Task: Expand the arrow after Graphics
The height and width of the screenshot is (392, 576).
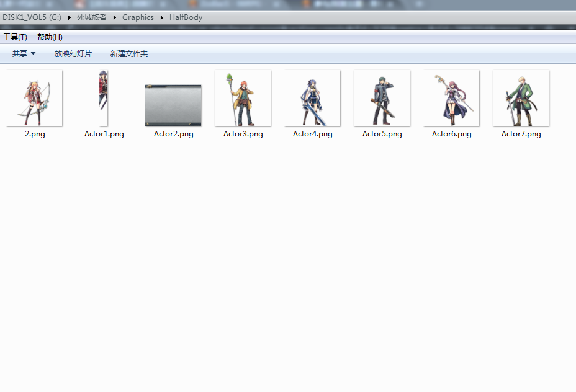Action: (161, 17)
